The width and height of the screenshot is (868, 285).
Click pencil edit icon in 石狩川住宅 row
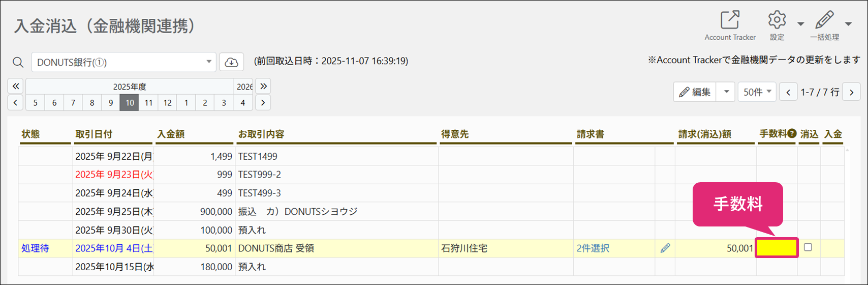coord(665,248)
